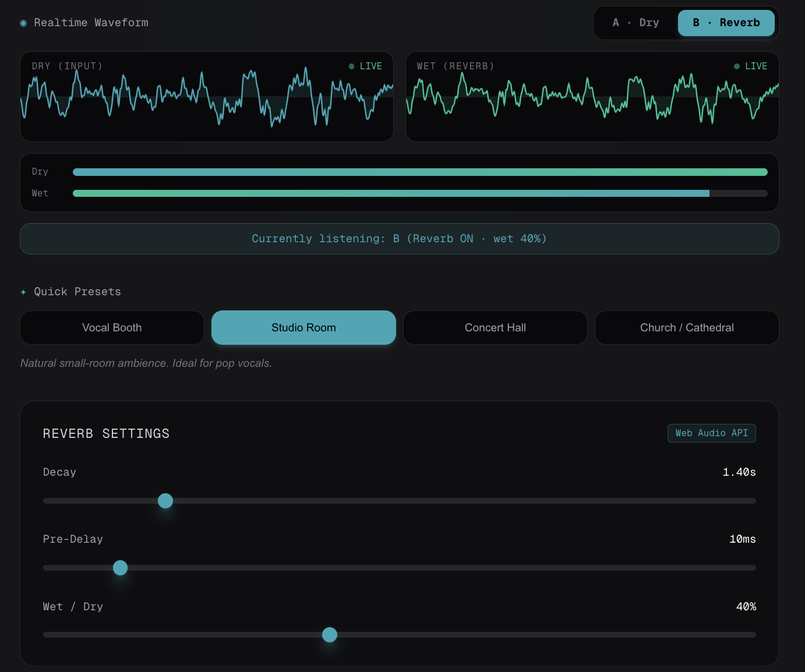The image size is (805, 672).
Task: Click the 'Pre-Delay' label
Action: (73, 539)
